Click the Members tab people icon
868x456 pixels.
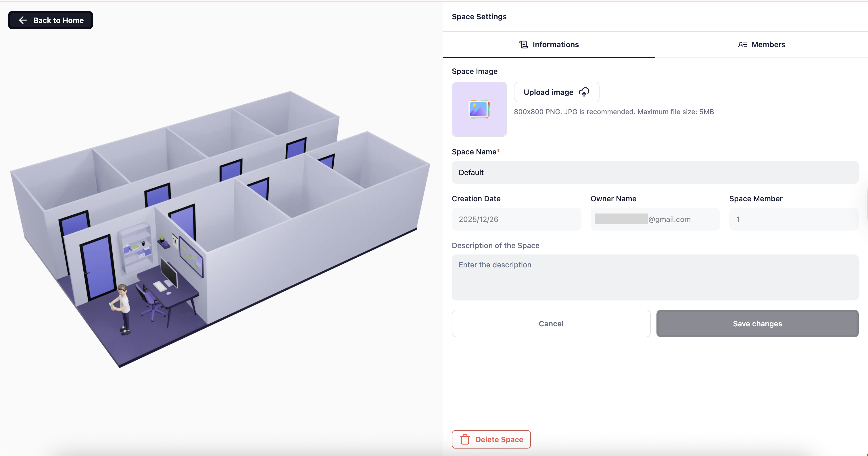tap(742, 45)
